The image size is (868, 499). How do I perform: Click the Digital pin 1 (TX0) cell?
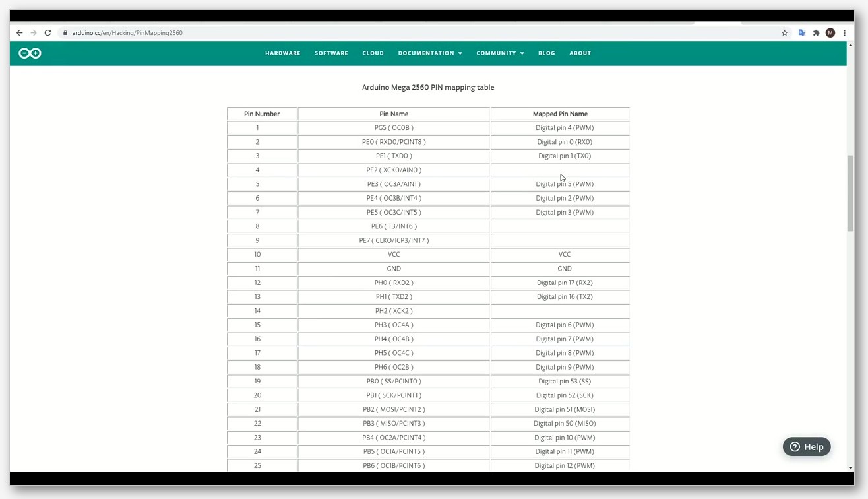[x=560, y=156]
